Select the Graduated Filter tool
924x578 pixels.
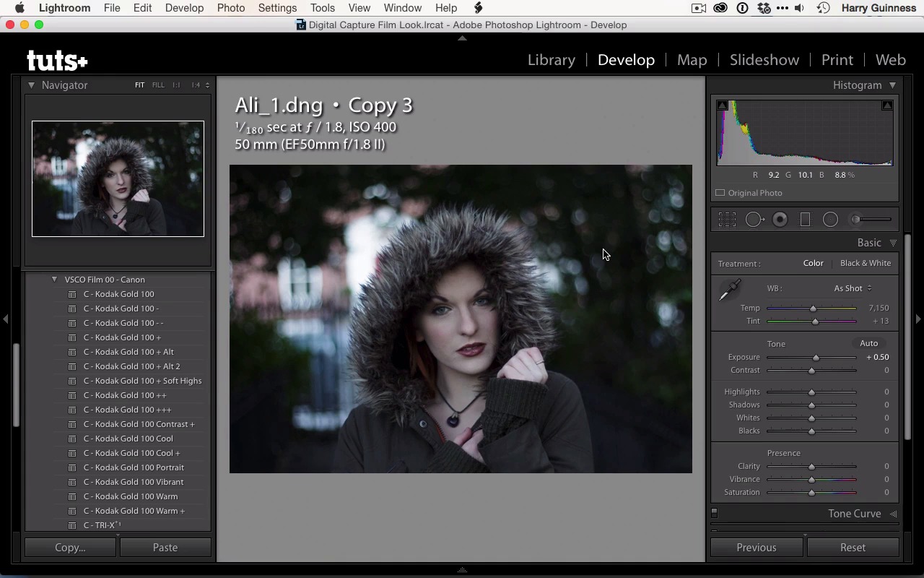pyautogui.click(x=805, y=220)
